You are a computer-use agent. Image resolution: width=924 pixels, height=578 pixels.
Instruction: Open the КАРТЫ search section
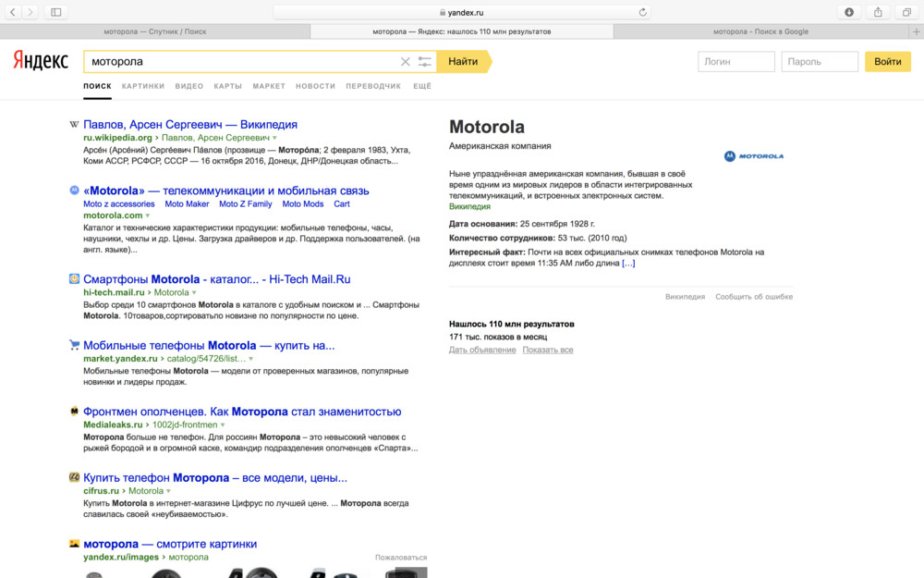click(x=227, y=86)
